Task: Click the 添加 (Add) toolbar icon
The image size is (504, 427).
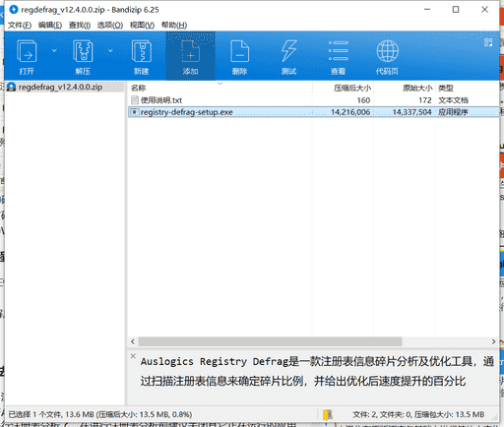Action: coord(191,56)
